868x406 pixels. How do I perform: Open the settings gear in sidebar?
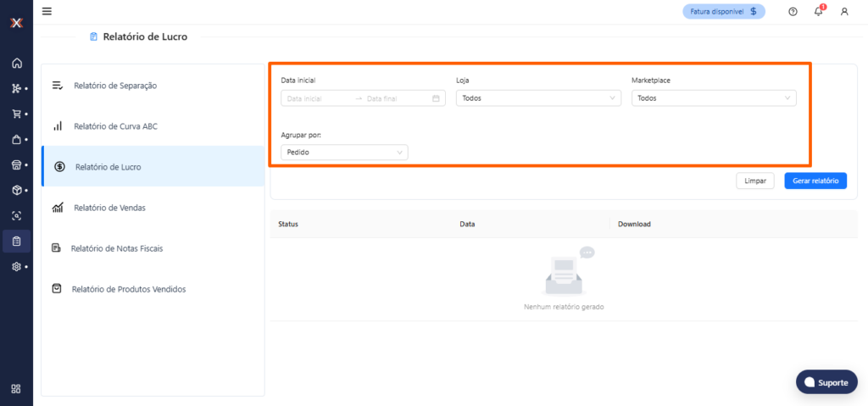point(16,266)
